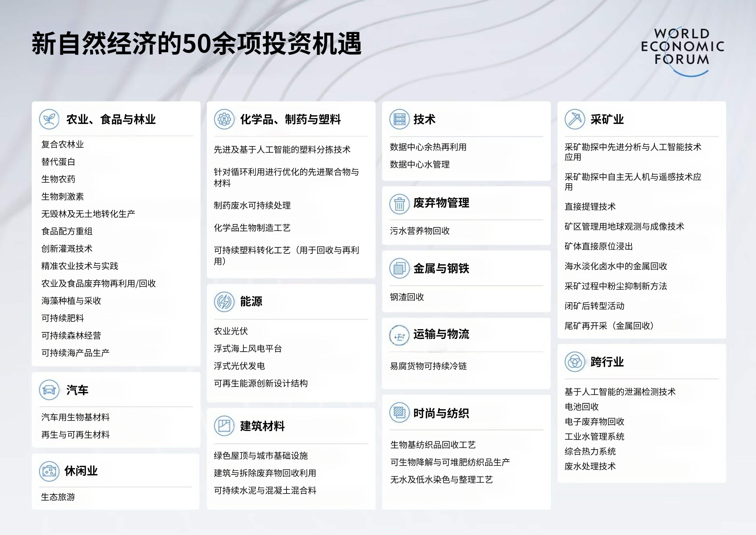The width and height of the screenshot is (756, 535).
Task: Select the 替代蛋白 list item
Action: pyautogui.click(x=58, y=162)
